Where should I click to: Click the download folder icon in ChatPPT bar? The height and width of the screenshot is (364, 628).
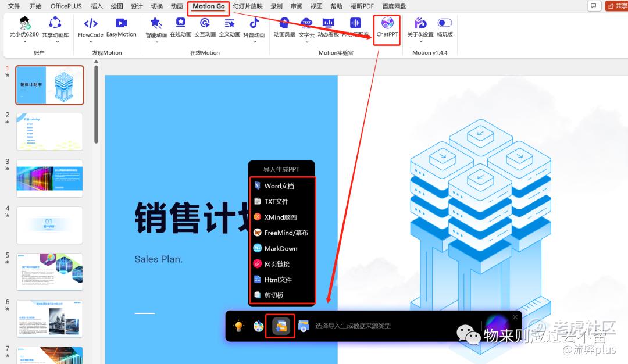303,326
